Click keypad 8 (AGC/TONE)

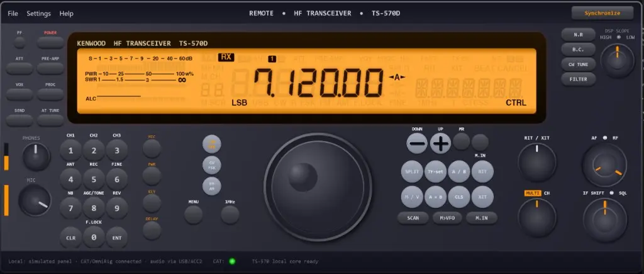click(x=94, y=208)
